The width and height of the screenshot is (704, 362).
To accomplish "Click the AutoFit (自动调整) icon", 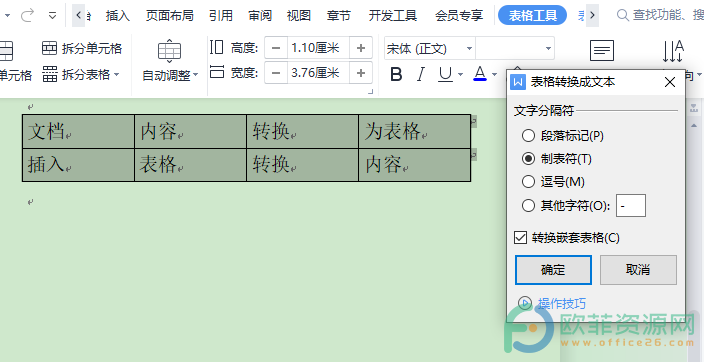I will pyautogui.click(x=169, y=51).
